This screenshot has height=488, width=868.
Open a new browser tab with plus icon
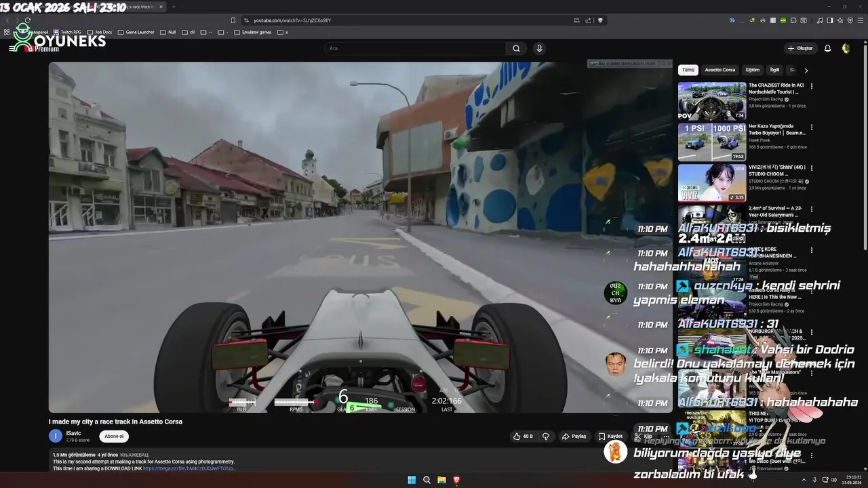(174, 7)
